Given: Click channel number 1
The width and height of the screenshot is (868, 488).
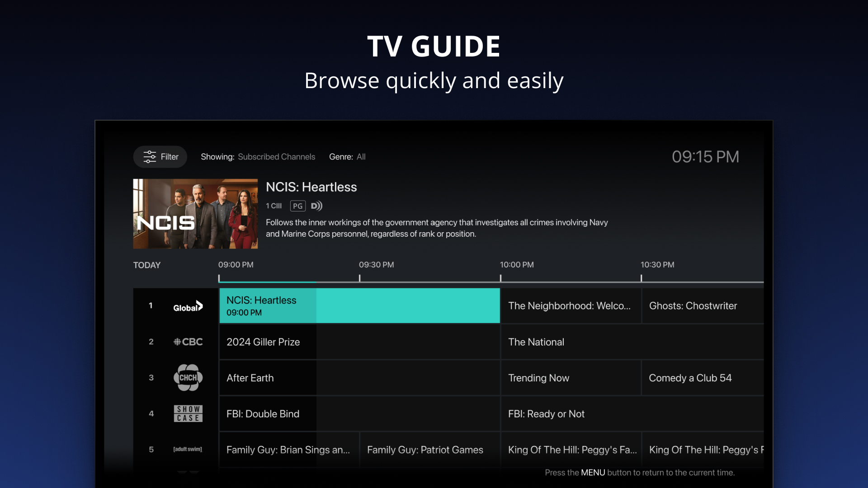Looking at the screenshot, I should click(x=151, y=305).
